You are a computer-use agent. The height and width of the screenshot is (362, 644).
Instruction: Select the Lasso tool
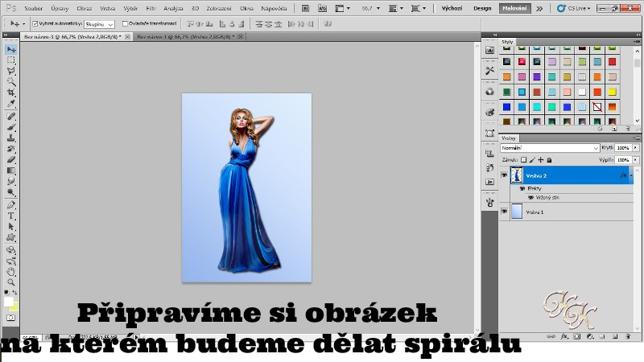pyautogui.click(x=11, y=71)
